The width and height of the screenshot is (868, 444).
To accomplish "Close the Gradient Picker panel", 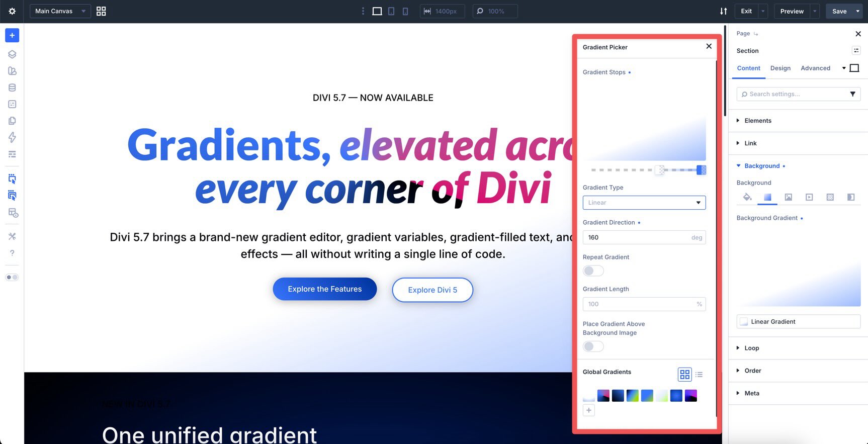I will point(709,46).
